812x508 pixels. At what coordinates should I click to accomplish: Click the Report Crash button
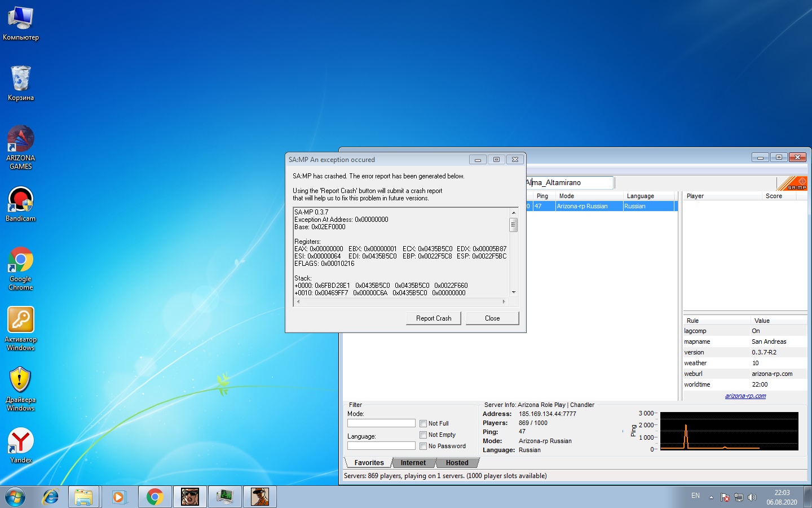pos(434,318)
